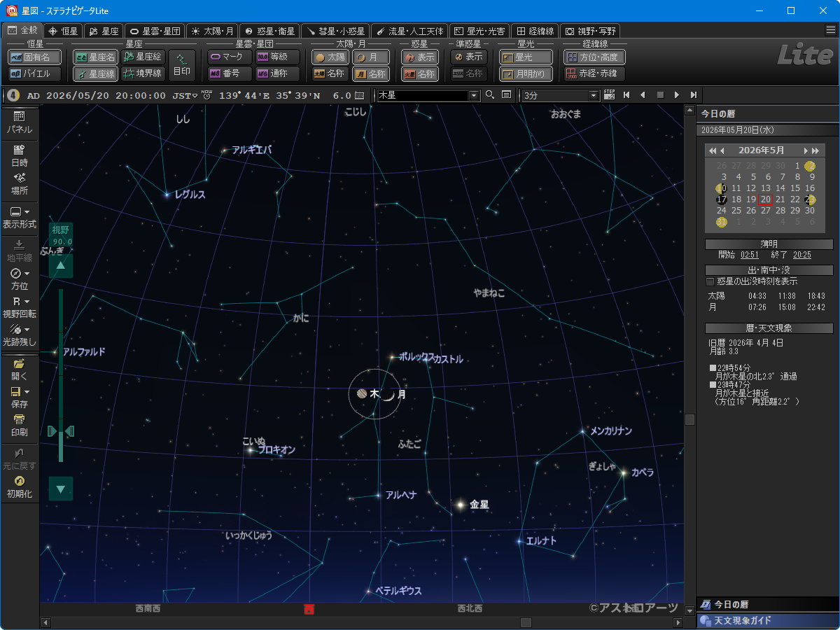This screenshot has height=630, width=840.
Task: Open the 日時 date-time settings
Action: (19, 154)
